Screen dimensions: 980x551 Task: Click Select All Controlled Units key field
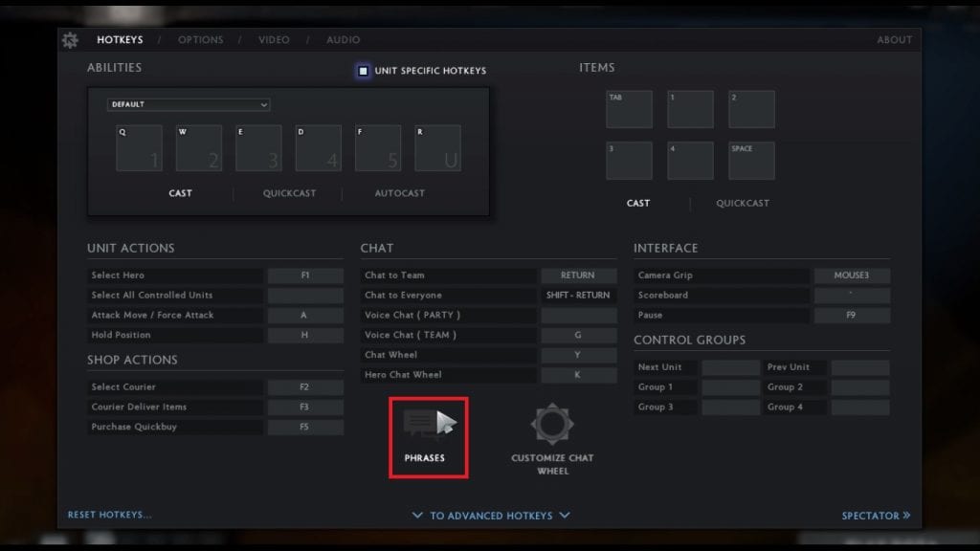click(x=305, y=296)
